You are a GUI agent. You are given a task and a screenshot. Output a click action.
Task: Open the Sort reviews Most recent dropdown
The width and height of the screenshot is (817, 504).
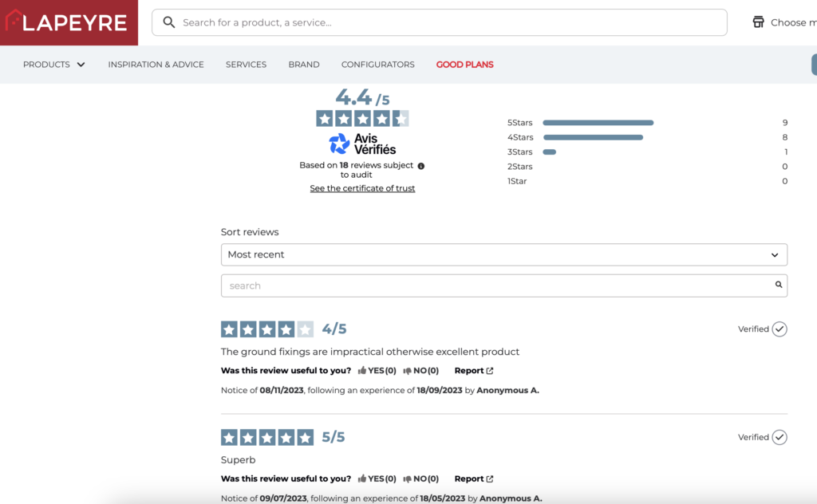point(504,254)
